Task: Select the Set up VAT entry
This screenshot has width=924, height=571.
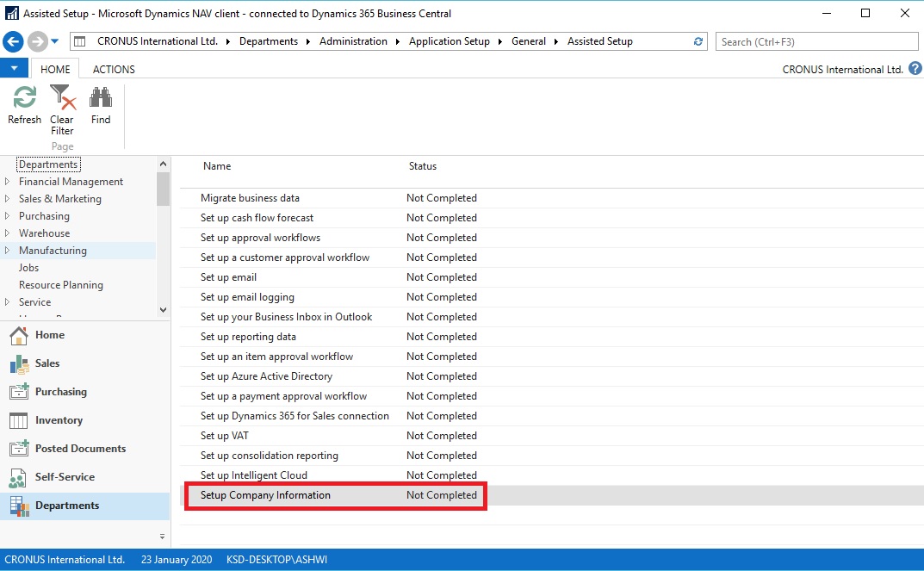Action: (224, 436)
